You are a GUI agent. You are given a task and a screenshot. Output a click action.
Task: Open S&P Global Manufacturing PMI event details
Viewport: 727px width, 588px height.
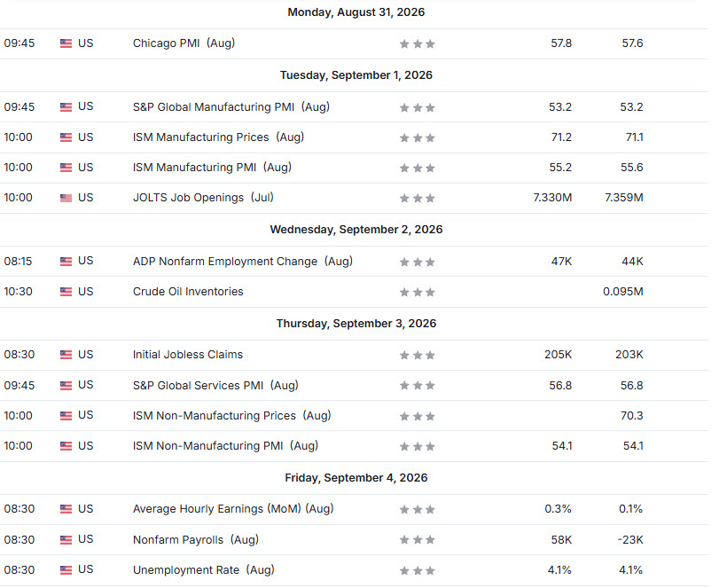click(x=231, y=106)
